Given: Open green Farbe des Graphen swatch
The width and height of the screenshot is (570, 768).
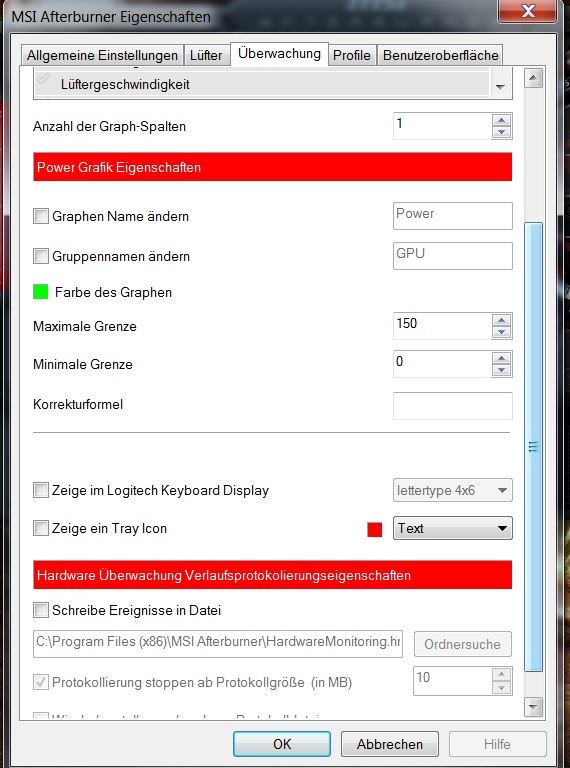Looking at the screenshot, I should click(x=41, y=292).
